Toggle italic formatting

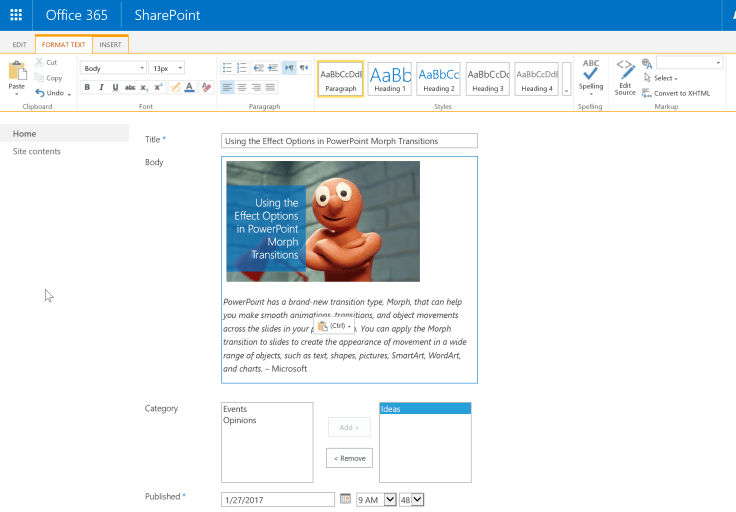[101, 87]
